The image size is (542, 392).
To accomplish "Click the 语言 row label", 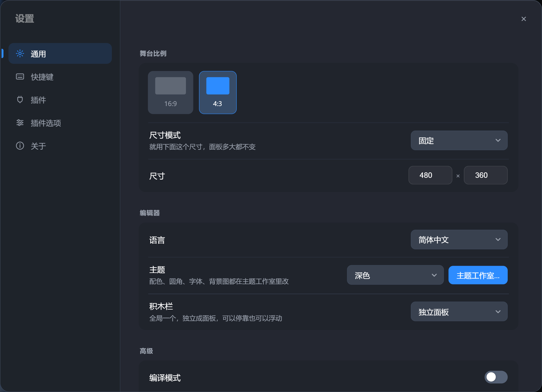I will click(157, 240).
